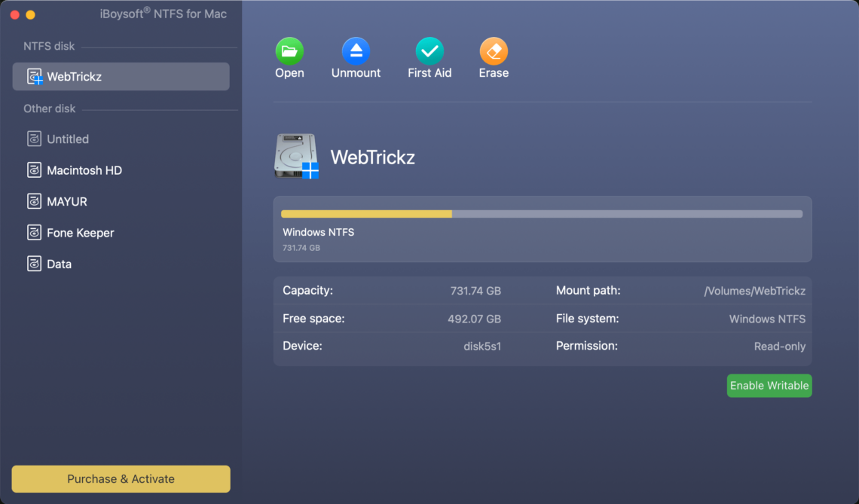The width and height of the screenshot is (859, 504).
Task: Click the large WebTrickz hard drive icon
Action: (296, 156)
